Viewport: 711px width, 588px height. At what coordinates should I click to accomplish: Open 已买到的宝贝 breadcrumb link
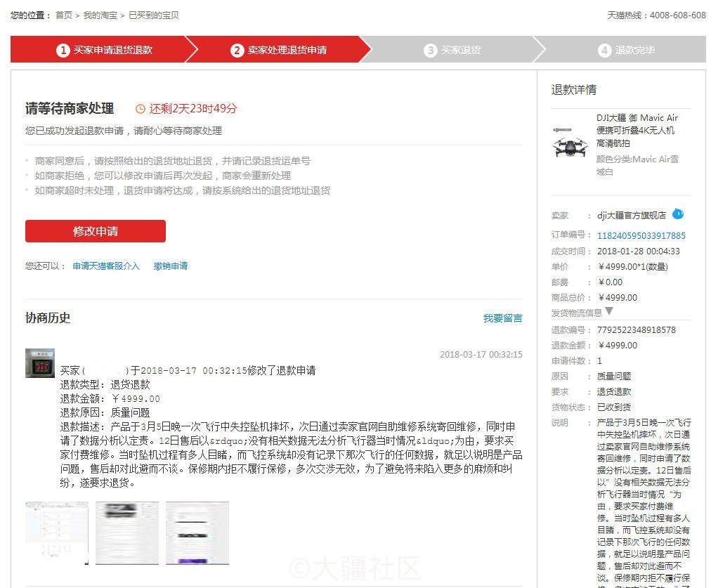(x=154, y=15)
